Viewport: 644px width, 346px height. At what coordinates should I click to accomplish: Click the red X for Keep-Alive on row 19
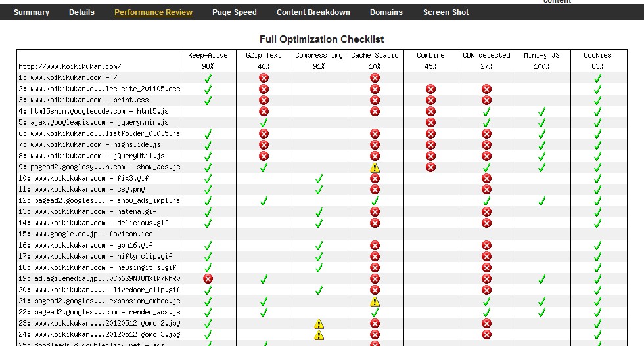coord(208,278)
